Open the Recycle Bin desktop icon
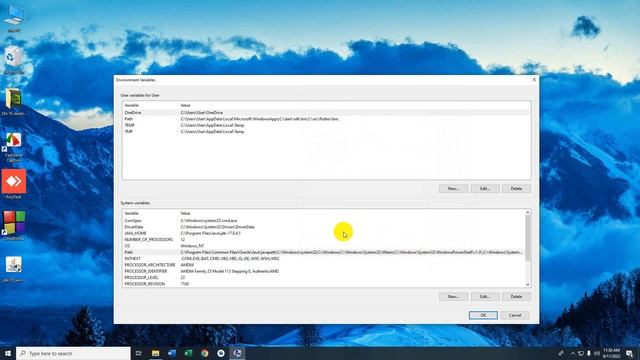 pyautogui.click(x=14, y=60)
